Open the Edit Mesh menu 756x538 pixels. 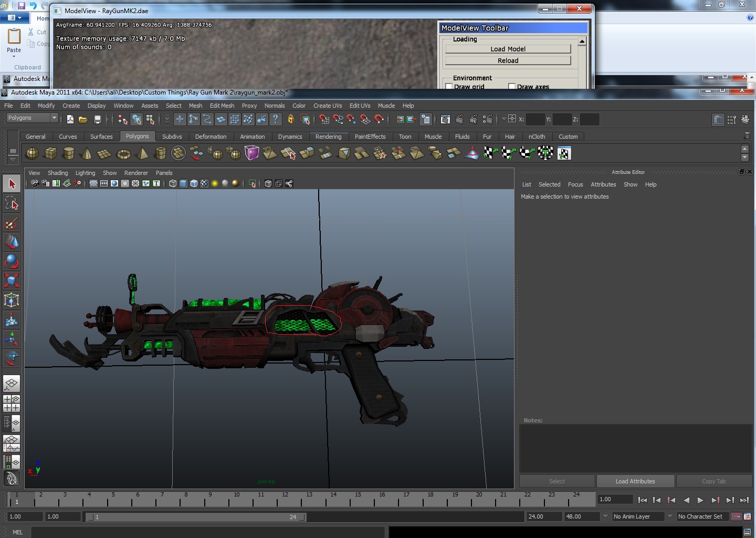[222, 106]
